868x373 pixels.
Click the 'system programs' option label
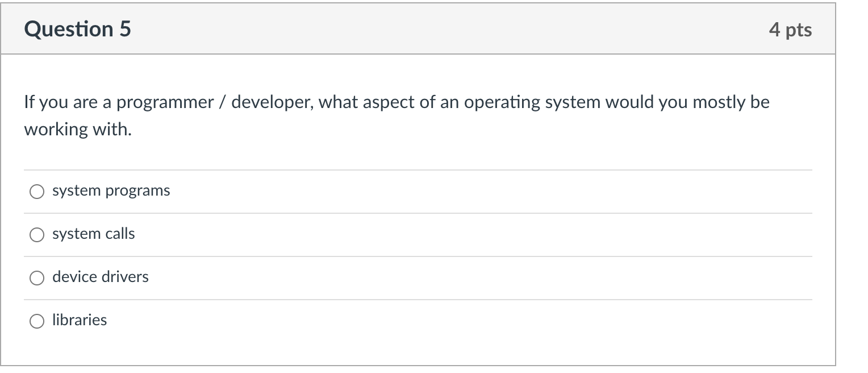111,191
